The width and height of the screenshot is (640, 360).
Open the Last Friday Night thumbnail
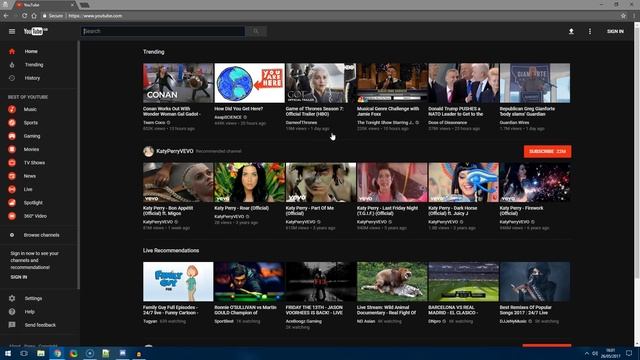coord(392,182)
